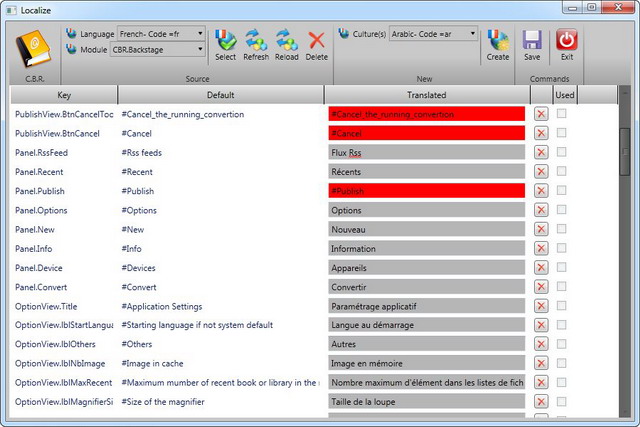Toggle Used checkbox for Panel.RssFeed
Image resolution: width=640 pixels, height=427 pixels.
point(562,152)
